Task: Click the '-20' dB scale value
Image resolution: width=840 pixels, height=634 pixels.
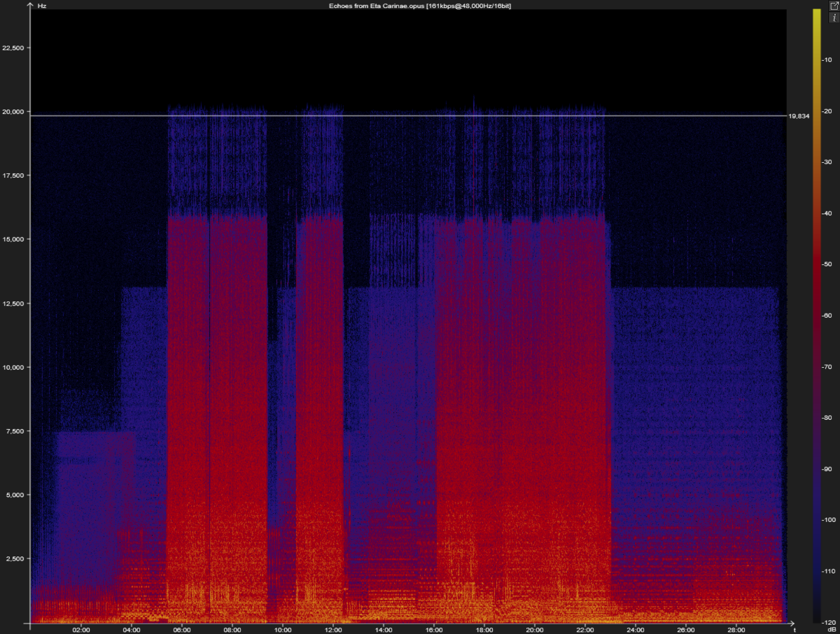Action: click(827, 111)
